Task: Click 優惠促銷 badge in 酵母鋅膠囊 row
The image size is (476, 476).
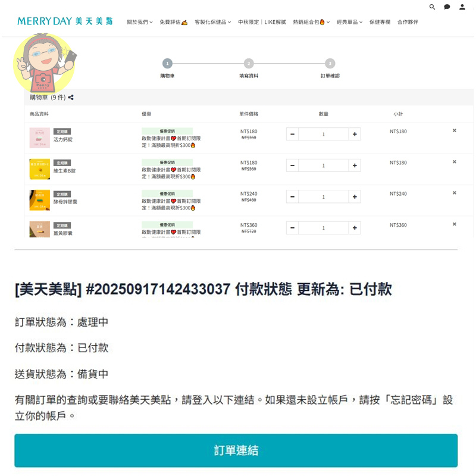Action: click(167, 194)
